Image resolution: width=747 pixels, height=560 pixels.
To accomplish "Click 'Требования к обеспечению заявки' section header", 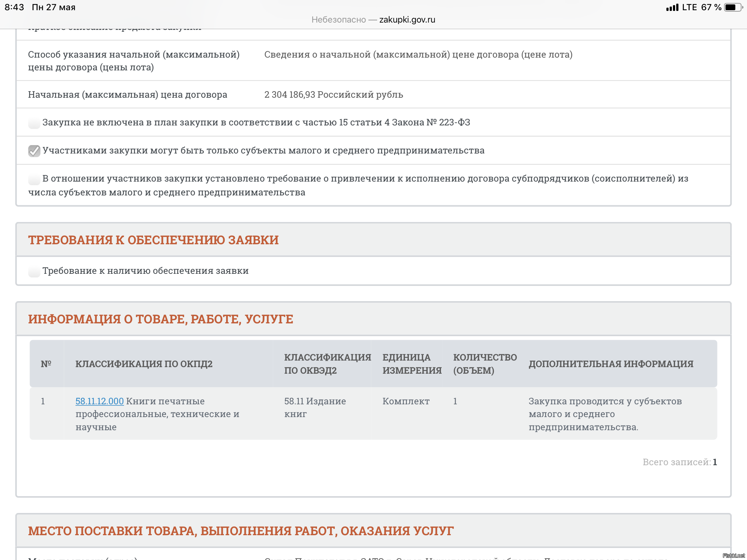I will coord(153,240).
